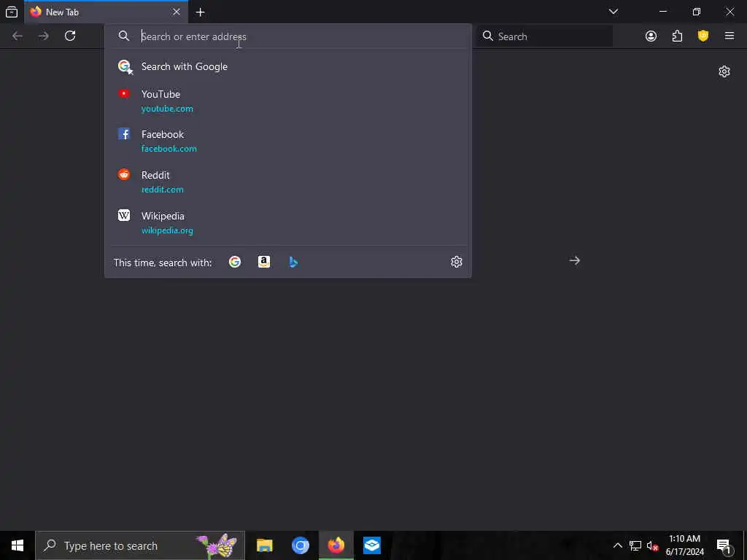
Task: Select the YouTube suggestion
Action: [x=287, y=101]
